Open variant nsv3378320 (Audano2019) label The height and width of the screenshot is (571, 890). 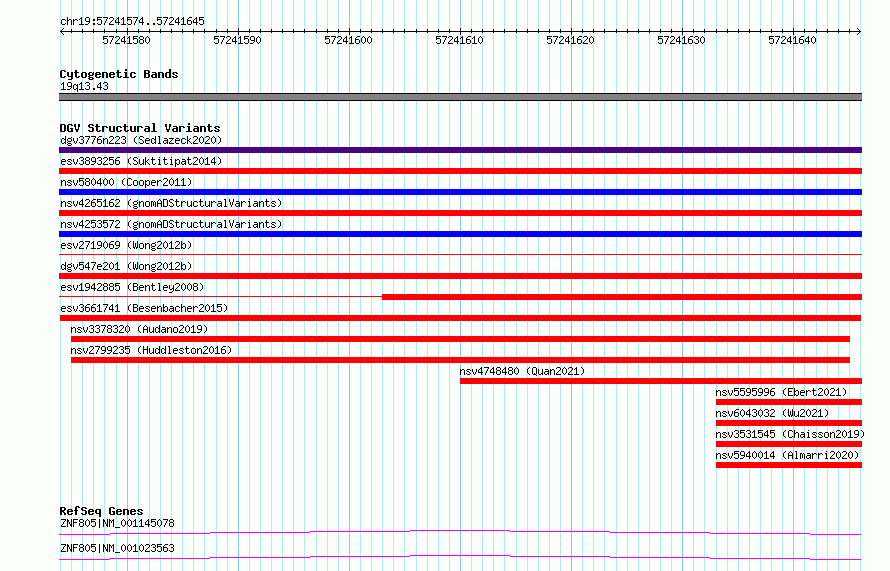pos(139,329)
